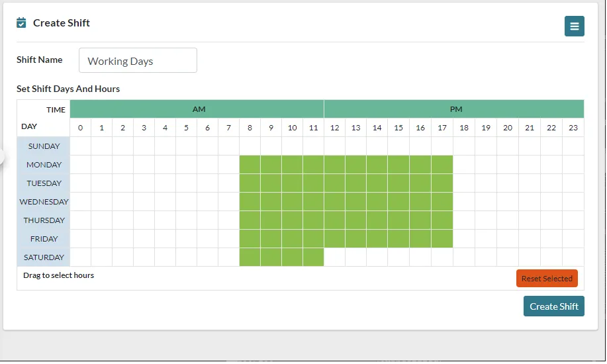This screenshot has width=607, height=364.
Task: Toggle the Saturday 11 o'clock cell
Action: pos(313,257)
